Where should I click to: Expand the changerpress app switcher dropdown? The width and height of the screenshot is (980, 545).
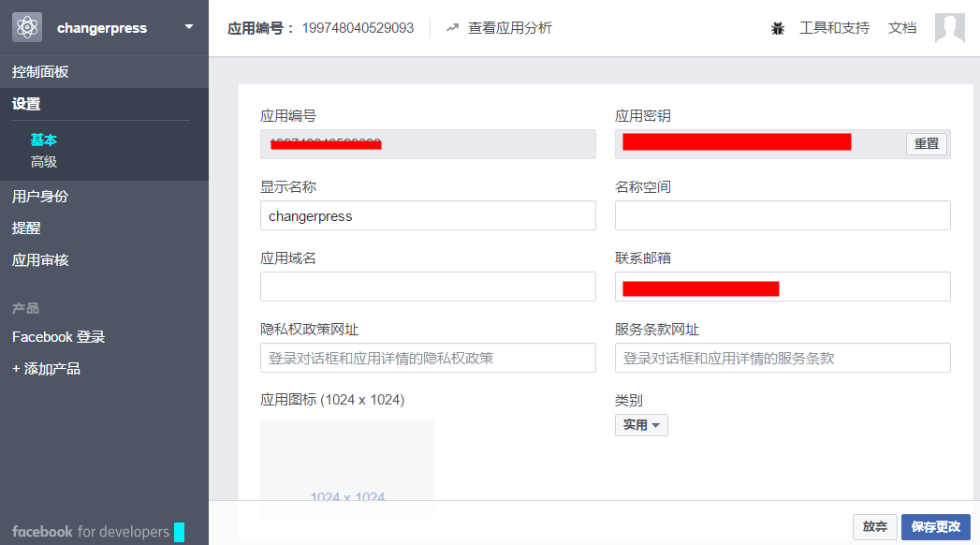click(189, 26)
